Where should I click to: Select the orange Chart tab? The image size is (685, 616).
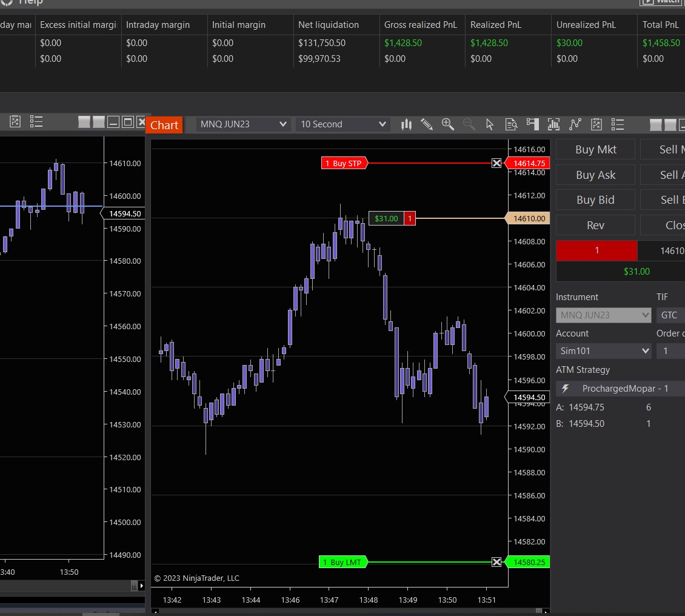pyautogui.click(x=164, y=125)
